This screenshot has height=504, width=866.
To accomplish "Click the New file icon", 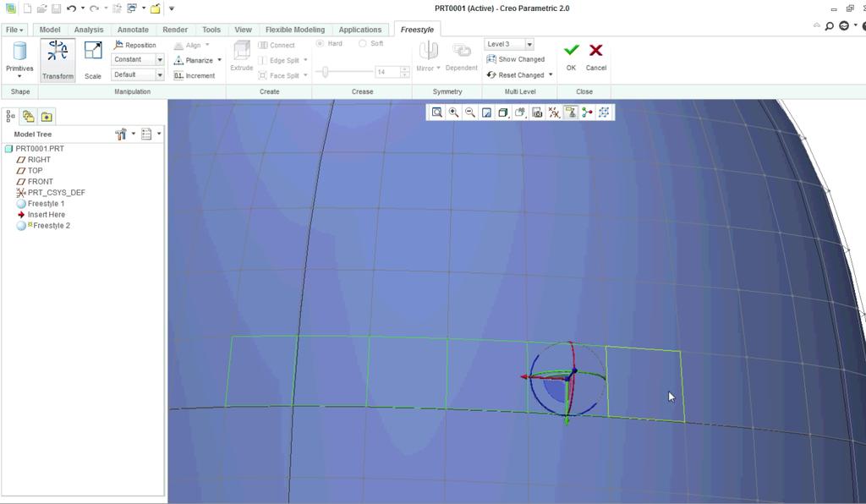I will click(x=27, y=8).
